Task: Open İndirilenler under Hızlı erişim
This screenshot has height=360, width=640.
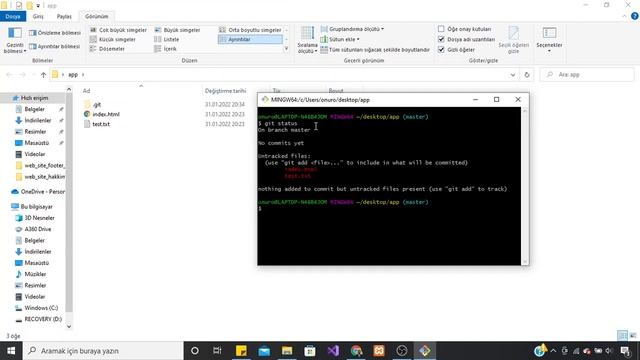Action: (x=38, y=120)
